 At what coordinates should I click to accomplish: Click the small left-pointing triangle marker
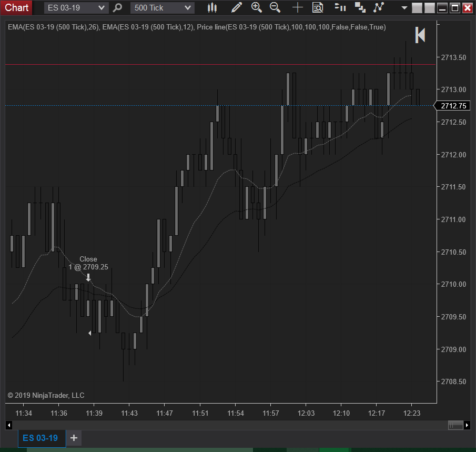pos(90,333)
